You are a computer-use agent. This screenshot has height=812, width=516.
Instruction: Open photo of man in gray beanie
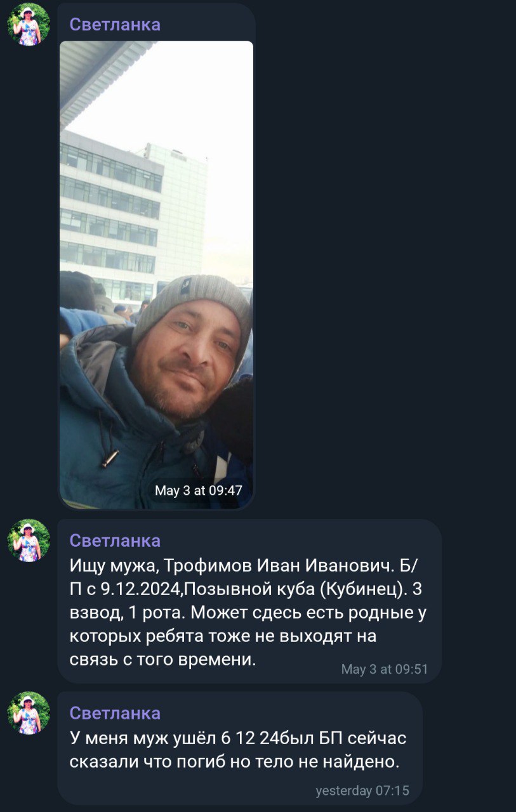156,275
